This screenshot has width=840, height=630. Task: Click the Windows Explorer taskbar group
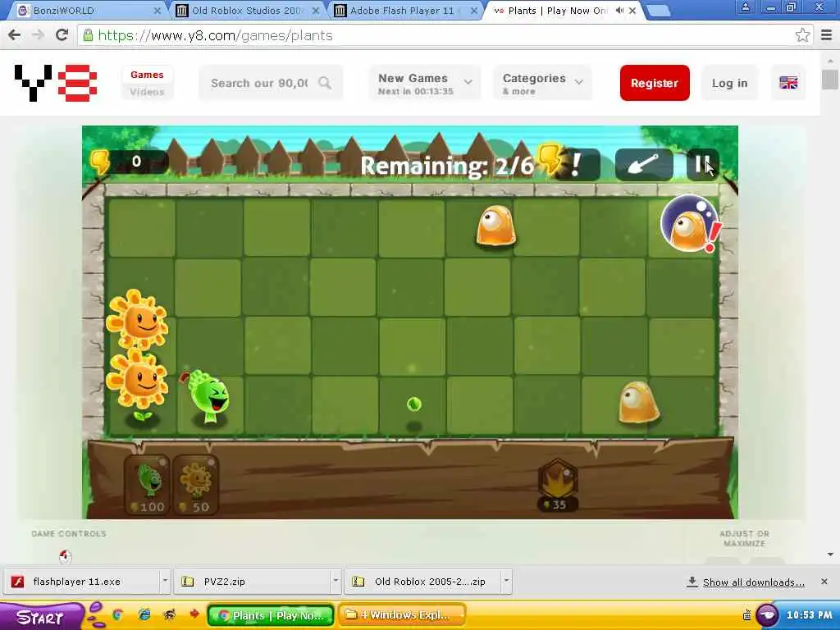tap(402, 615)
